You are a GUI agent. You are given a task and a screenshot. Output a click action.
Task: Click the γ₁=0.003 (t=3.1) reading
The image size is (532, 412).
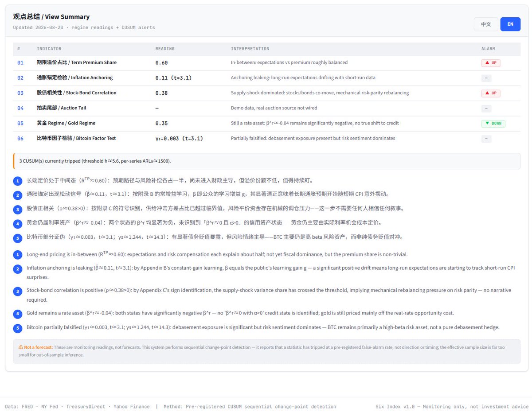point(179,139)
